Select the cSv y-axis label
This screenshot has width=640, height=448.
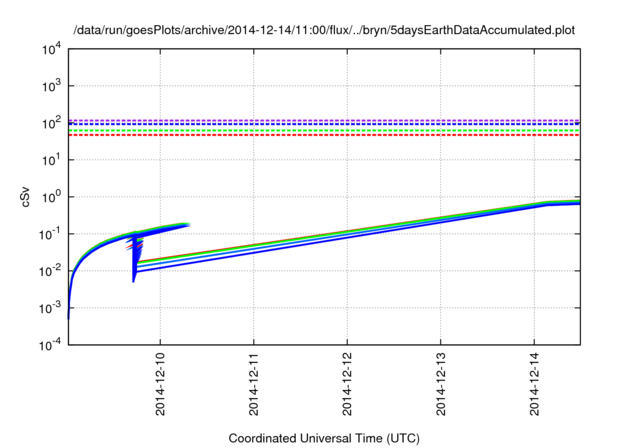pyautogui.click(x=25, y=197)
